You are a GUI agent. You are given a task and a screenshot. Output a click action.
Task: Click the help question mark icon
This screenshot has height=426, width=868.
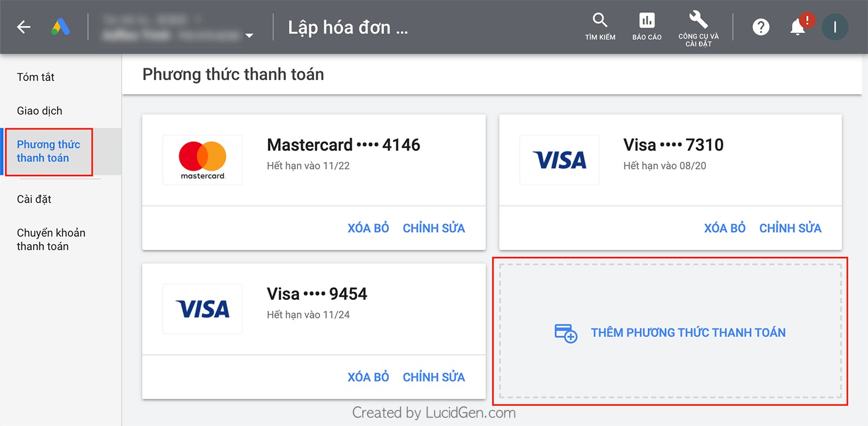761,27
